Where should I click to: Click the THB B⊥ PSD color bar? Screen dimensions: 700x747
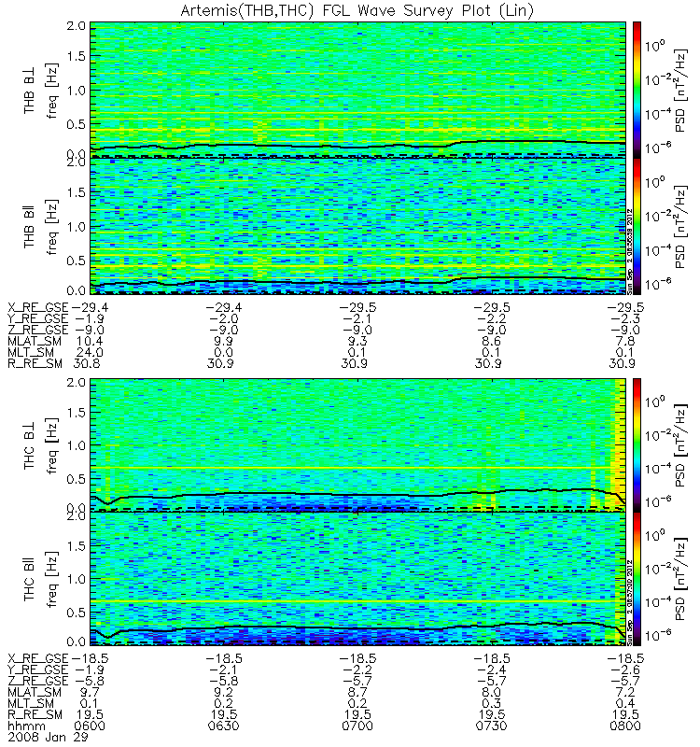click(x=637, y=89)
